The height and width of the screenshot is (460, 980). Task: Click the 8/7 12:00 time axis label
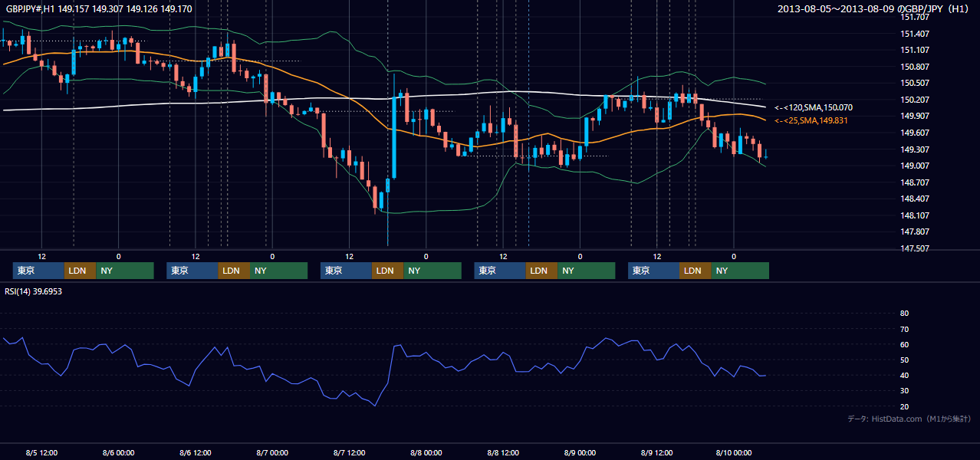coord(349,452)
